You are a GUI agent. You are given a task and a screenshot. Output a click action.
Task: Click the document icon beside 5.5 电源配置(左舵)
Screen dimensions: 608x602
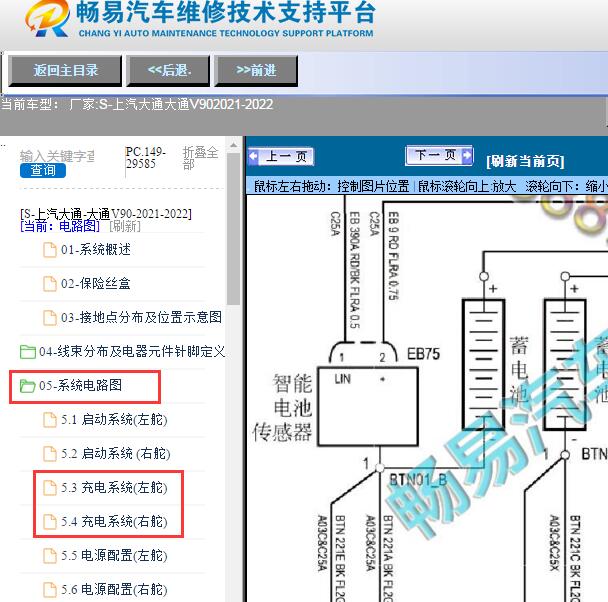click(x=50, y=555)
